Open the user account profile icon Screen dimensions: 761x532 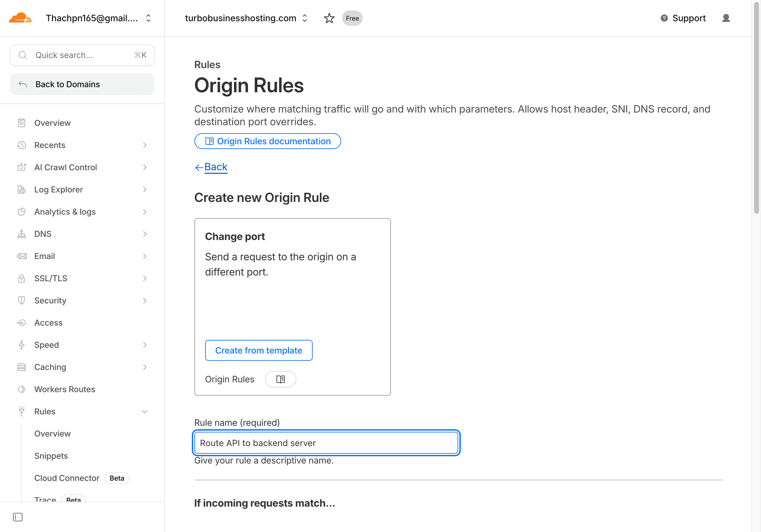pyautogui.click(x=726, y=18)
